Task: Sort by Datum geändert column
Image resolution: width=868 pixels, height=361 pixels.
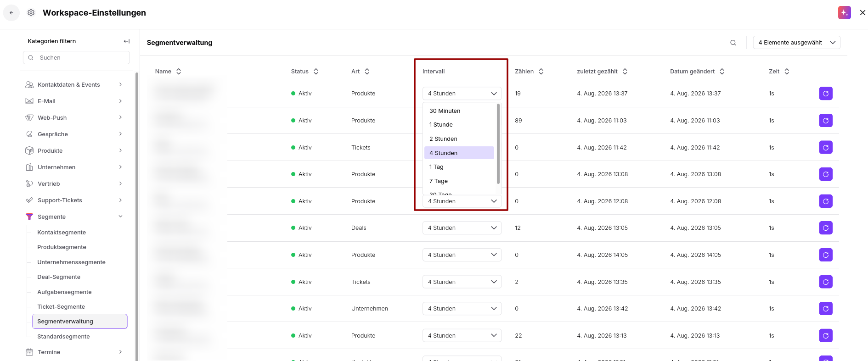Action: point(722,72)
